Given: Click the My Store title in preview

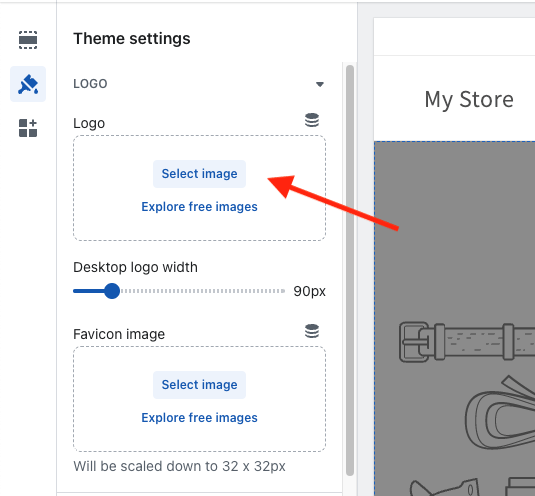Looking at the screenshot, I should [x=469, y=100].
